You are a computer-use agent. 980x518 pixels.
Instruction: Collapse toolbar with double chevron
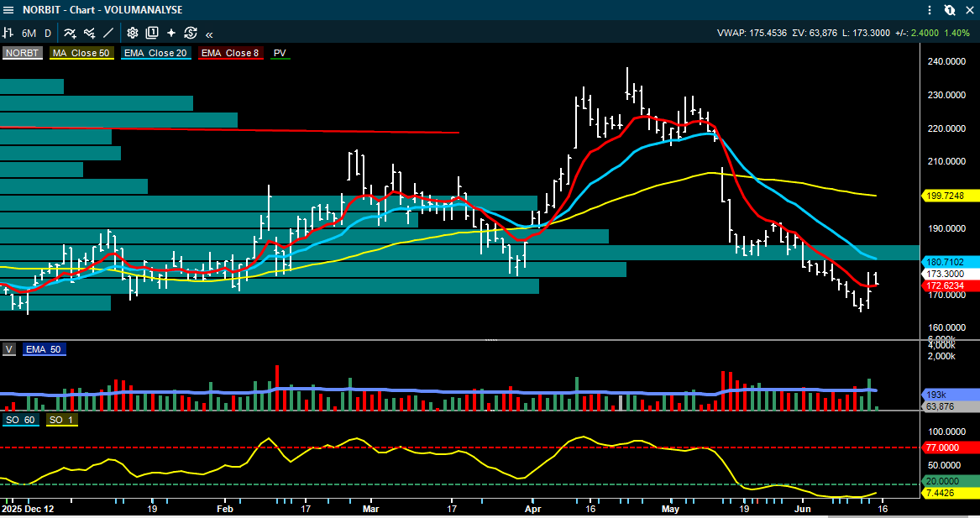coord(209,34)
